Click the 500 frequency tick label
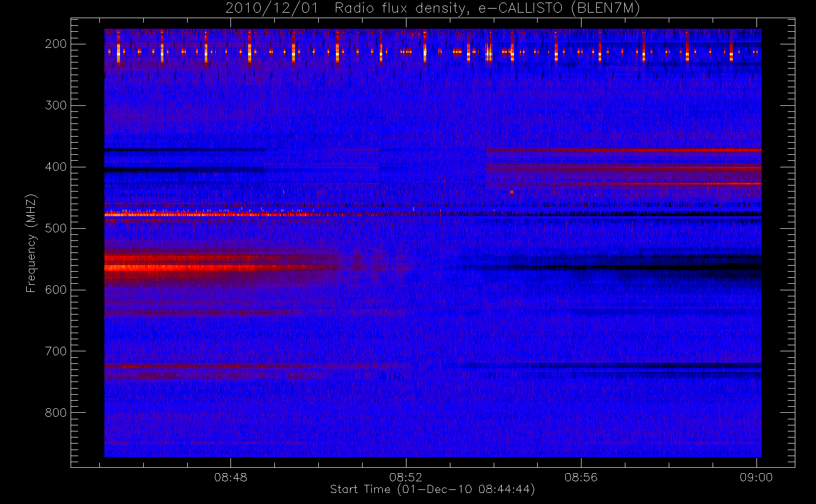Viewport: 816px width, 504px height. tap(56, 228)
